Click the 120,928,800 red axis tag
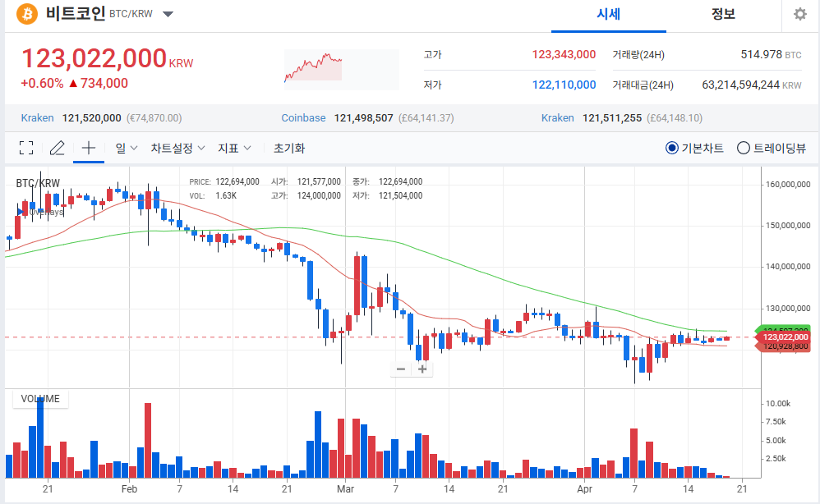 click(x=785, y=346)
